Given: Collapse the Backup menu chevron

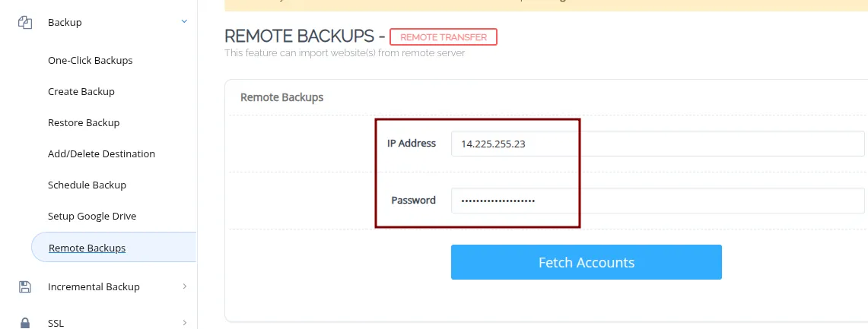Looking at the screenshot, I should 184,22.
